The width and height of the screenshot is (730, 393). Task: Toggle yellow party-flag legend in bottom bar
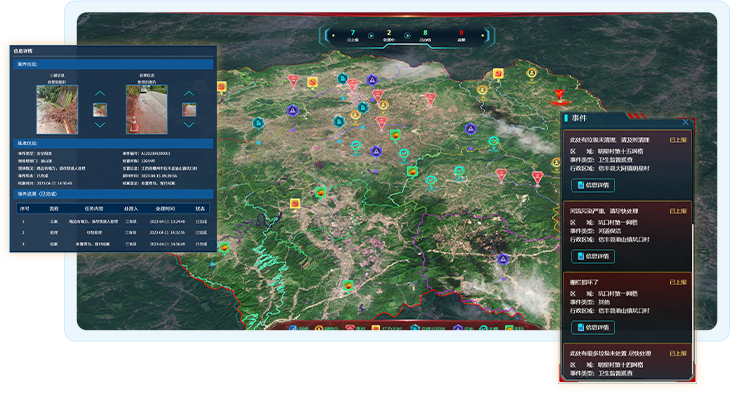pos(376,328)
